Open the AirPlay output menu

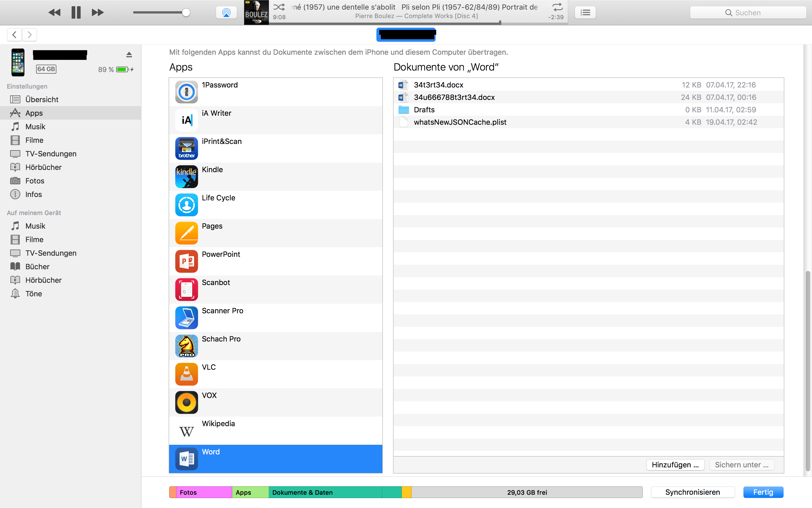(226, 13)
